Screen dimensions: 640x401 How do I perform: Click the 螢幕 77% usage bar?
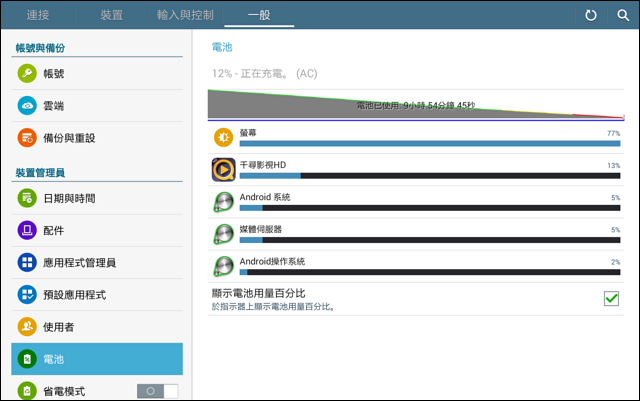tap(430, 143)
